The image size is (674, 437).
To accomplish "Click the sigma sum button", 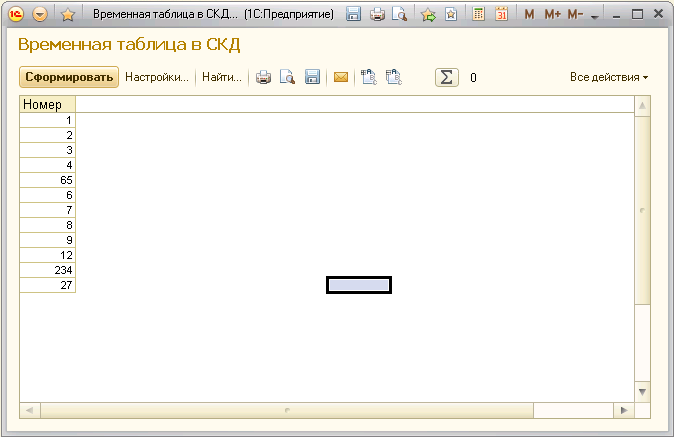I will coord(447,77).
